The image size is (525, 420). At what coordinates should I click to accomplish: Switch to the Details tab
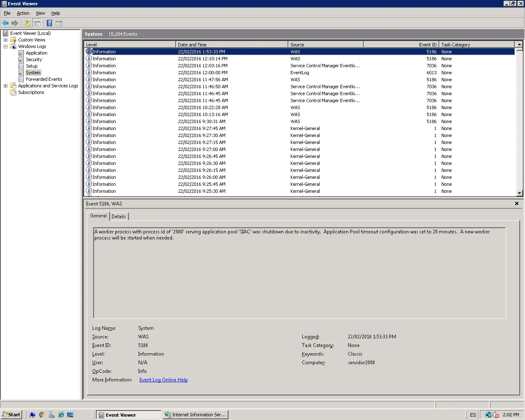coord(119,217)
